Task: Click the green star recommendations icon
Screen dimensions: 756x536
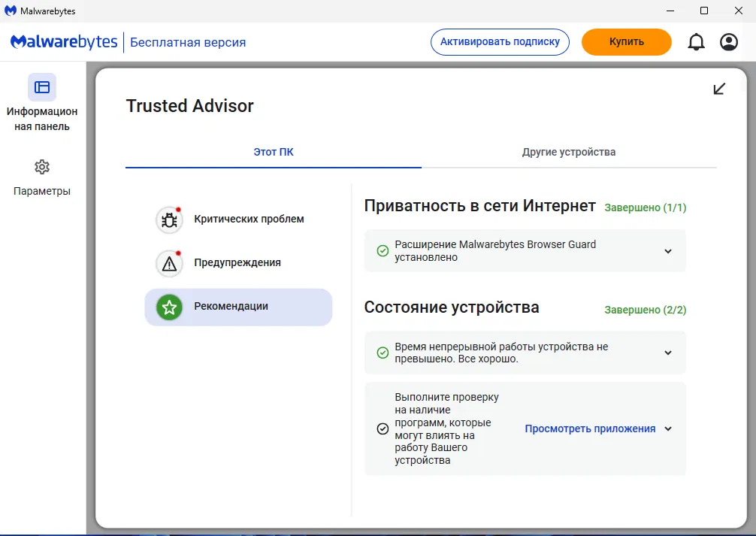Action: click(169, 307)
